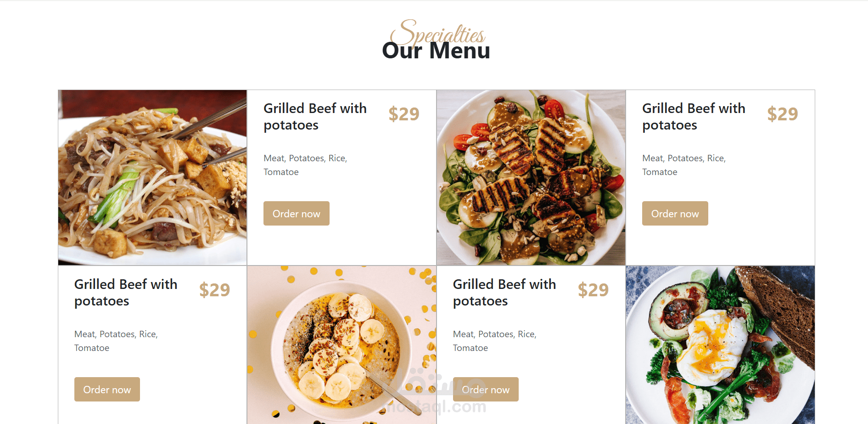Select the banana oatmeal bowl image
Screen dimensions: 868x424
(342, 345)
